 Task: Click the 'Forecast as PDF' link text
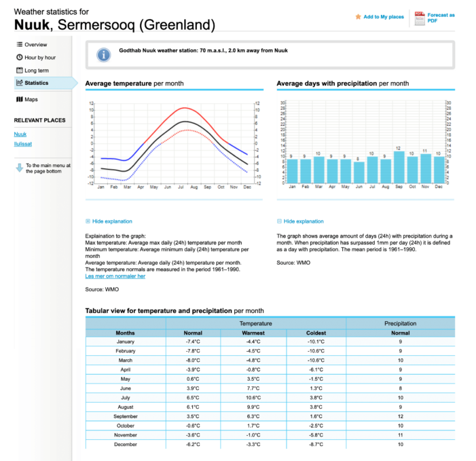pyautogui.click(x=441, y=18)
